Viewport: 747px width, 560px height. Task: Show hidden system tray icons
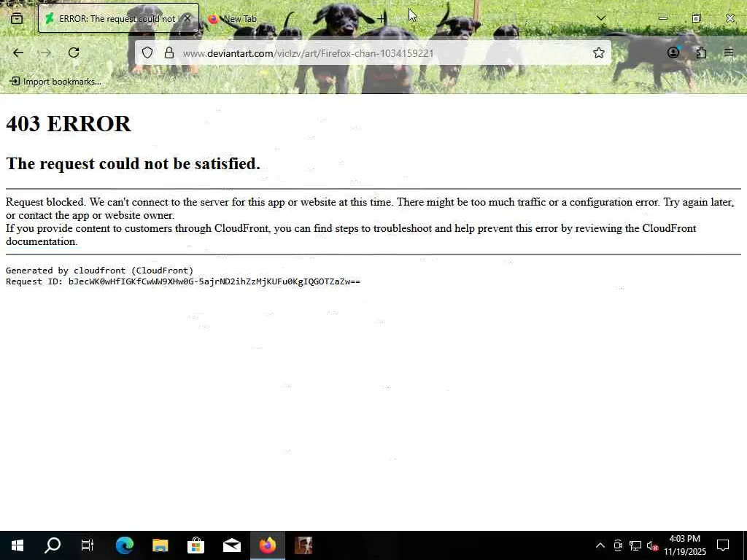(x=600, y=545)
